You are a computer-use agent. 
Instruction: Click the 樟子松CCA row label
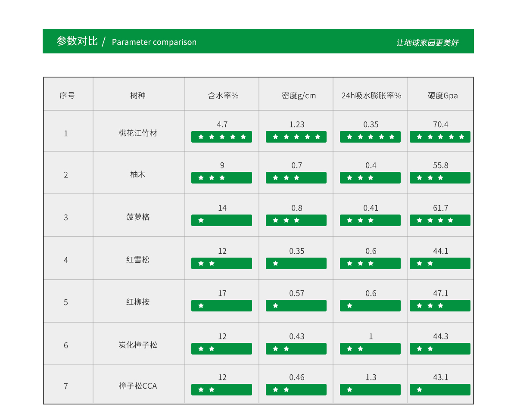(x=139, y=386)
